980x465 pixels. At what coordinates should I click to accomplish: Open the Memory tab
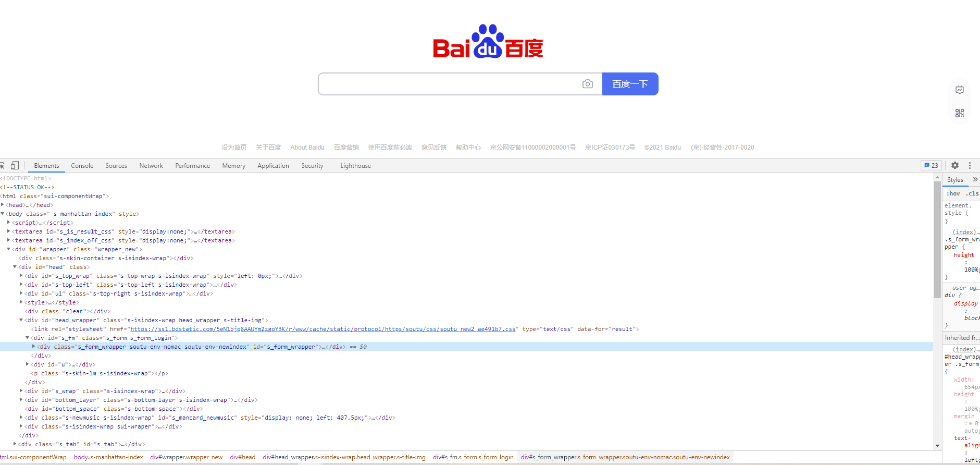[x=233, y=166]
